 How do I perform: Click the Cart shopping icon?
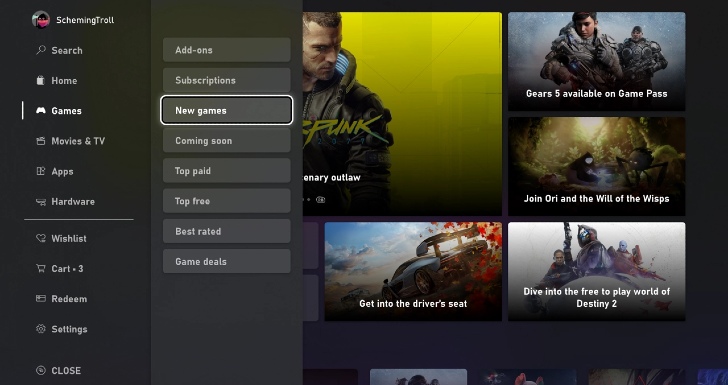pos(41,268)
